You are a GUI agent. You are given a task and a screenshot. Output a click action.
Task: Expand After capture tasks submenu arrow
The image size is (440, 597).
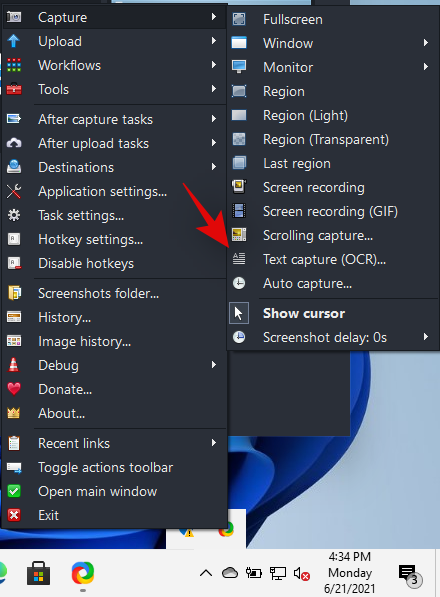(214, 118)
